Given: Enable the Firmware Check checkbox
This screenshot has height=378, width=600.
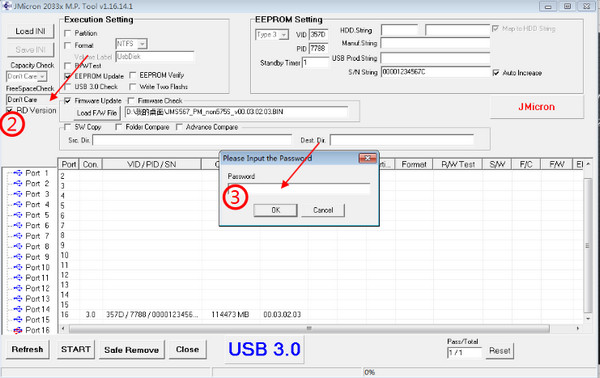Looking at the screenshot, I should tap(131, 101).
